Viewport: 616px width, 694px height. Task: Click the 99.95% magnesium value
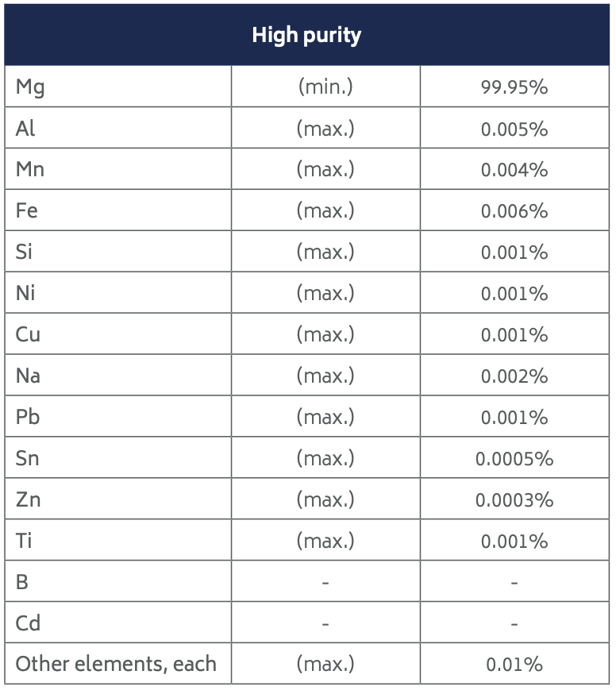point(514,87)
